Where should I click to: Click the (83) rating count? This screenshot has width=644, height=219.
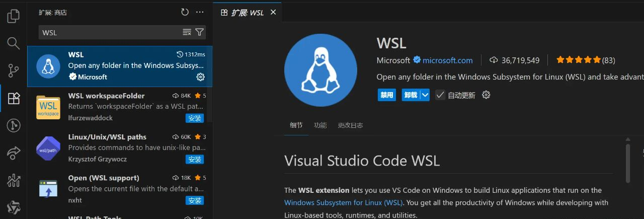click(x=609, y=60)
